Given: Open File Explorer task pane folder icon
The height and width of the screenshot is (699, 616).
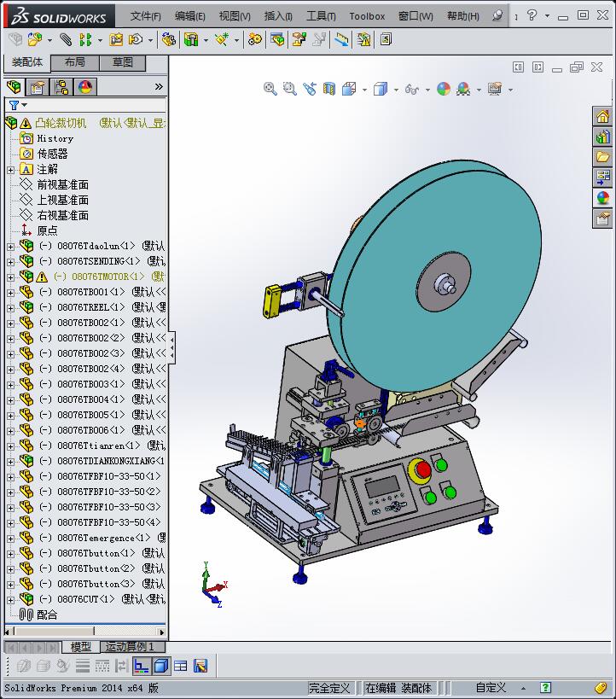Looking at the screenshot, I should tap(602, 157).
